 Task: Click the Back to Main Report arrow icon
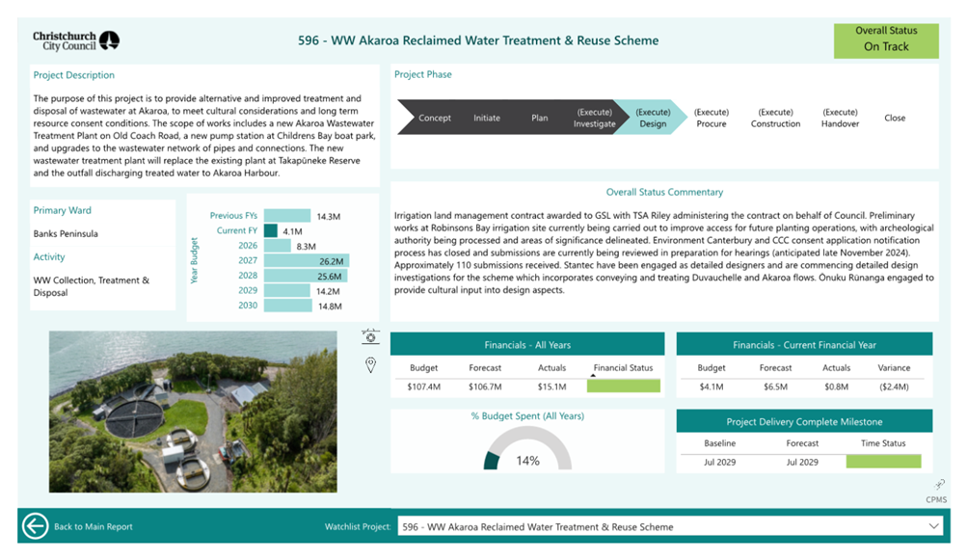(35, 526)
